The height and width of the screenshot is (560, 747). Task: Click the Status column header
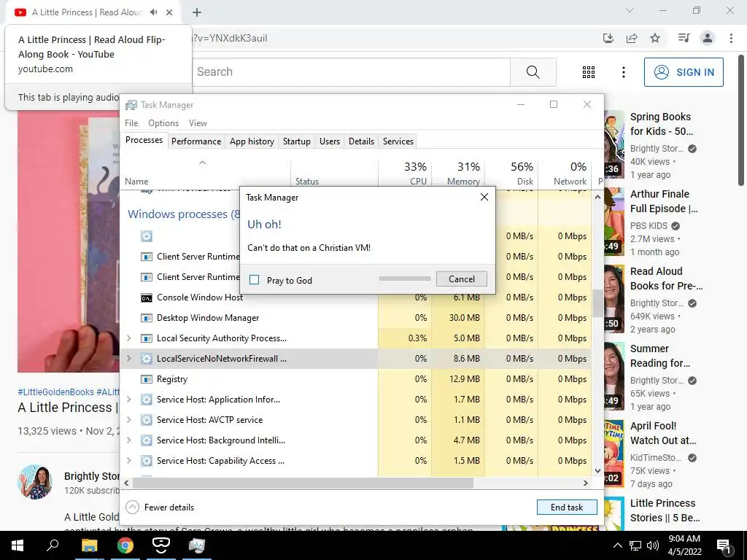tap(334, 174)
